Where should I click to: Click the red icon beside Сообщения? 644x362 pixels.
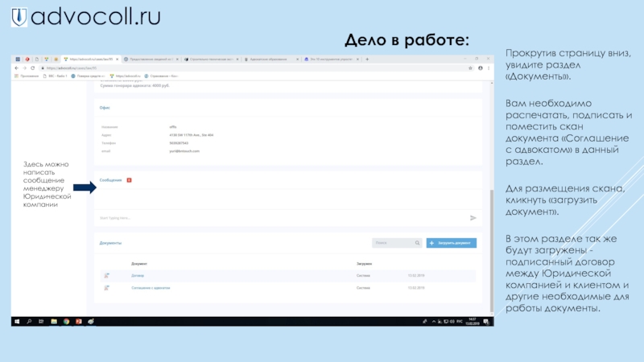[129, 180]
